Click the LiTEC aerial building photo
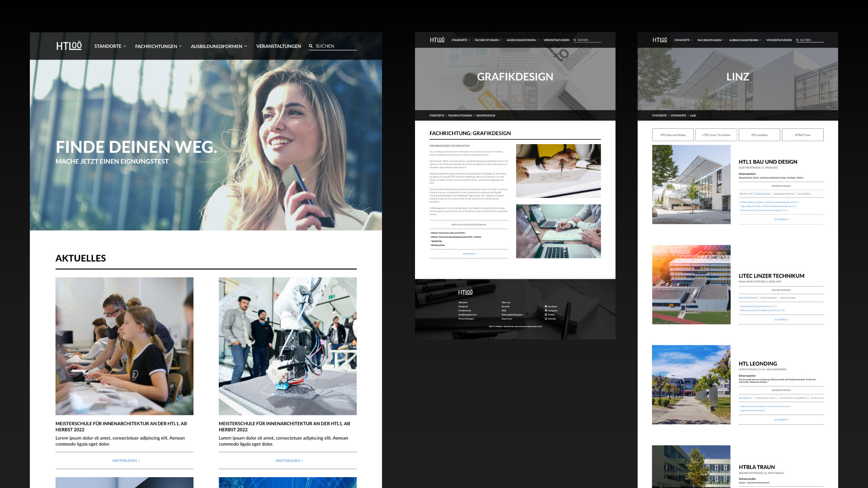868x488 pixels. pos(691,285)
